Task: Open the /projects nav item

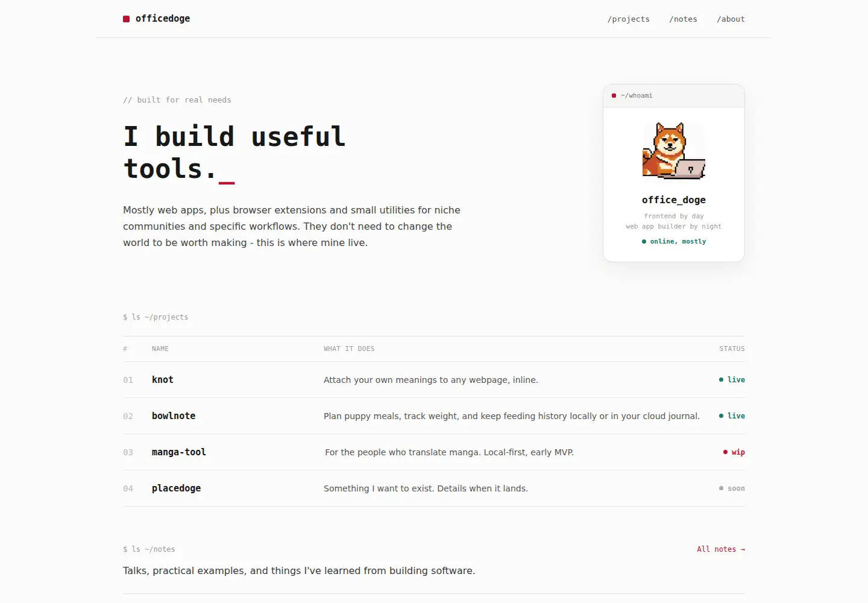Action: point(629,19)
